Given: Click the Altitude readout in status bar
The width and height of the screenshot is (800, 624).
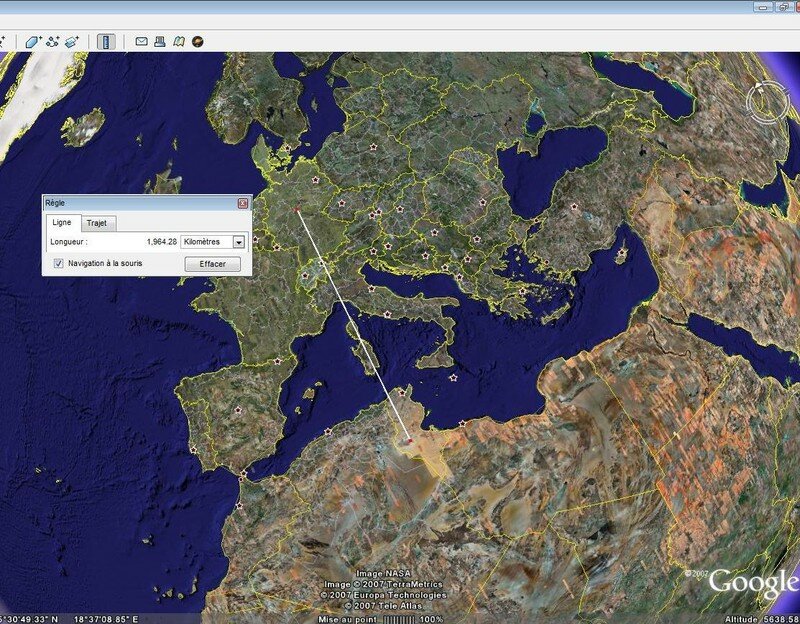Looking at the screenshot, I should [762, 619].
